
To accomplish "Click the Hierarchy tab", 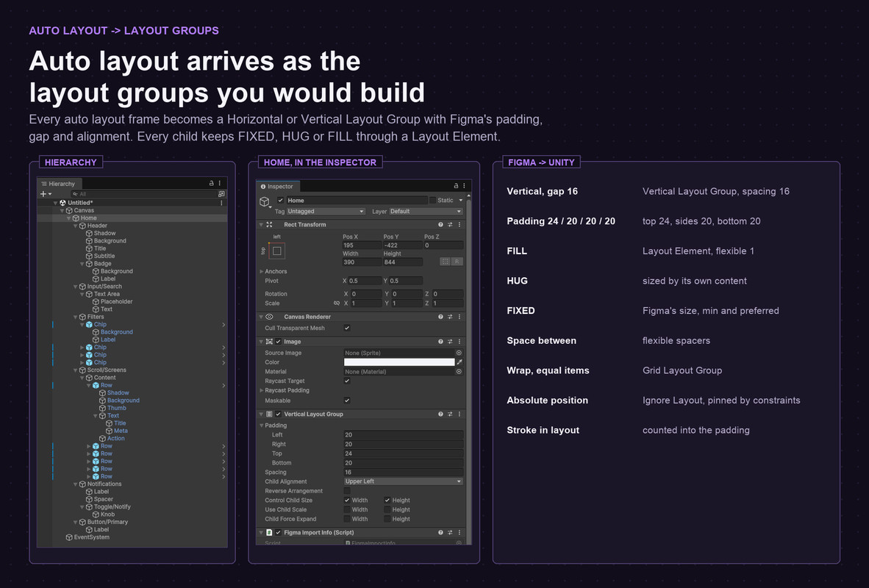I will (59, 184).
